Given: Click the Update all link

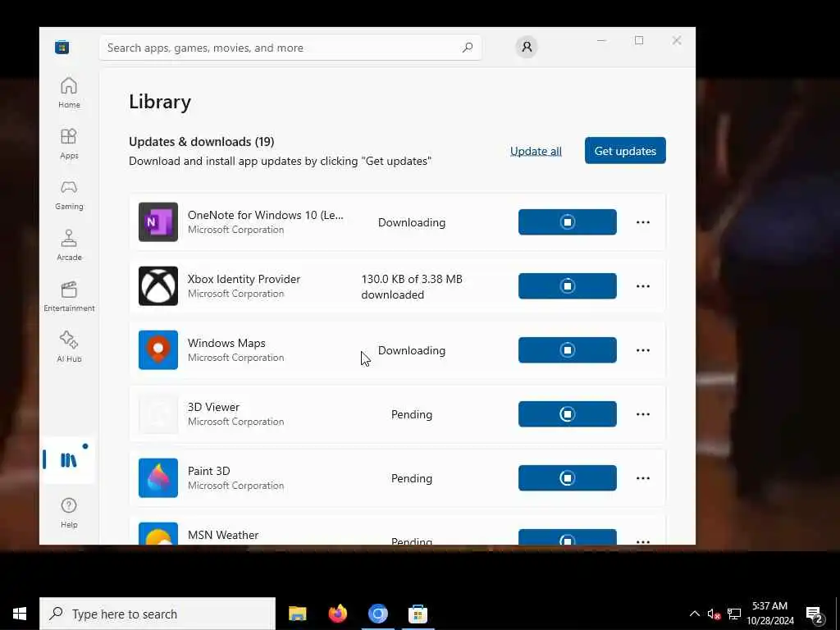Looking at the screenshot, I should pyautogui.click(x=536, y=151).
